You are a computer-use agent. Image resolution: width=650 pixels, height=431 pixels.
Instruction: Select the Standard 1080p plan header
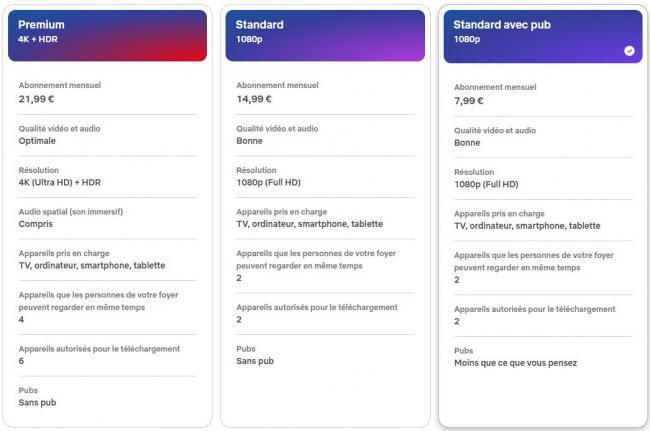(325, 36)
